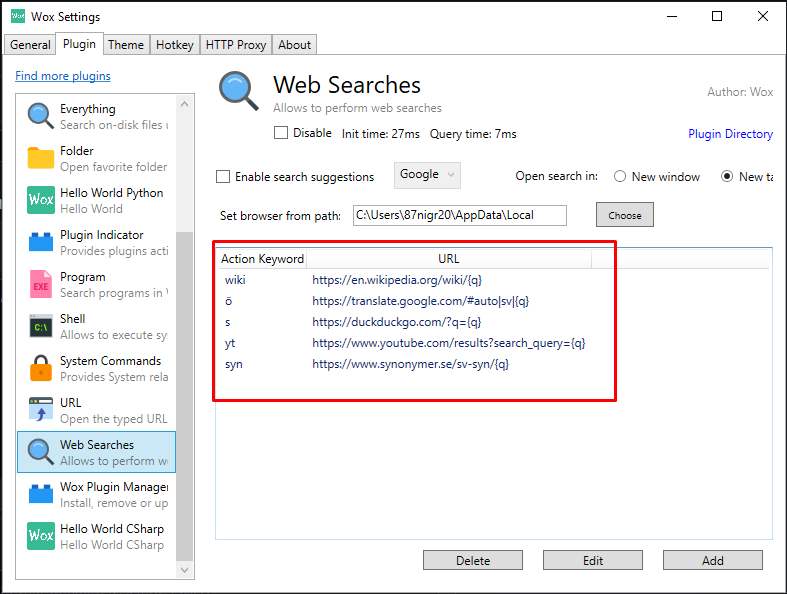The image size is (787, 594).
Task: Click the Add button
Action: (x=713, y=560)
